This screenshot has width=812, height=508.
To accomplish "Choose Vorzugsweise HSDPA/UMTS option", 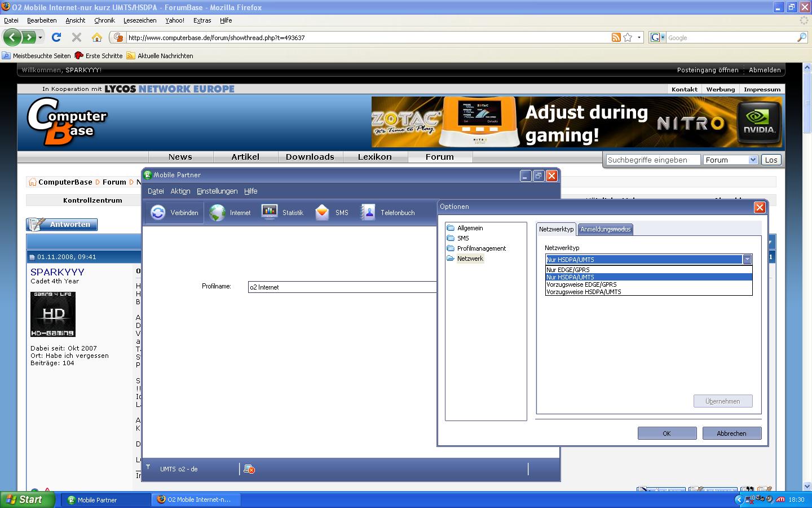I will [648, 292].
